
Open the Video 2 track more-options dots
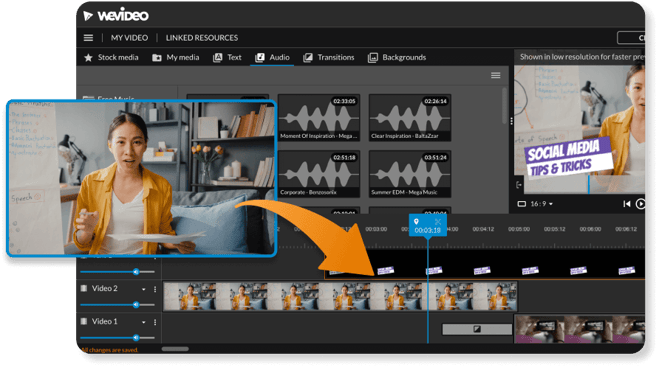coord(155,289)
